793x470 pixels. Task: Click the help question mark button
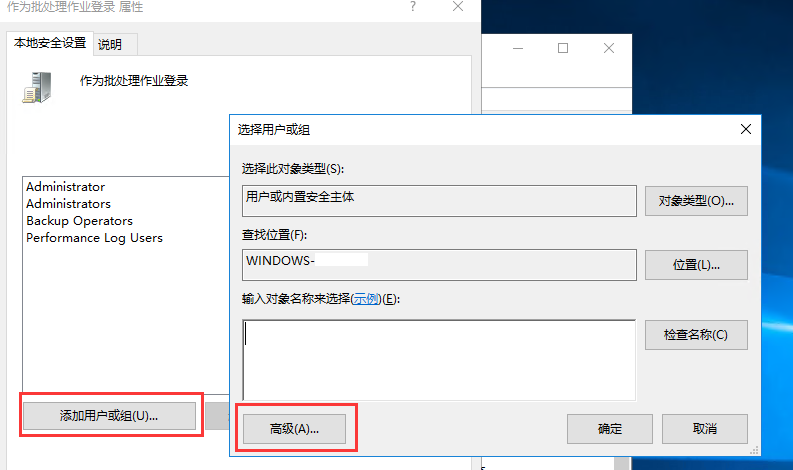412,7
